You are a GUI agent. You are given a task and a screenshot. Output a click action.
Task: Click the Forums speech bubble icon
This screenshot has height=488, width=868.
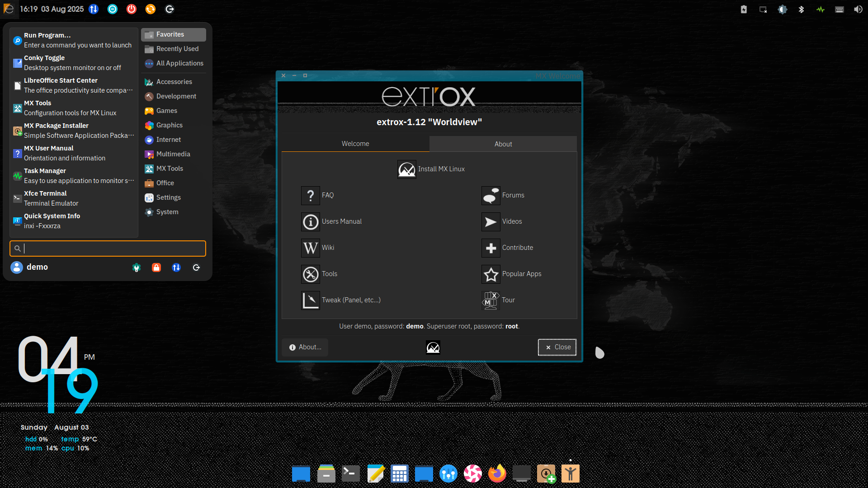point(491,196)
